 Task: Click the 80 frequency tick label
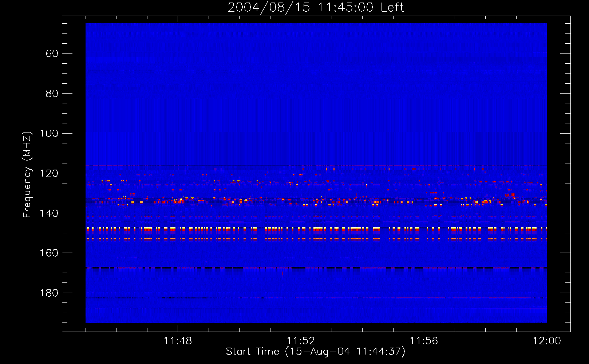pyautogui.click(x=52, y=94)
